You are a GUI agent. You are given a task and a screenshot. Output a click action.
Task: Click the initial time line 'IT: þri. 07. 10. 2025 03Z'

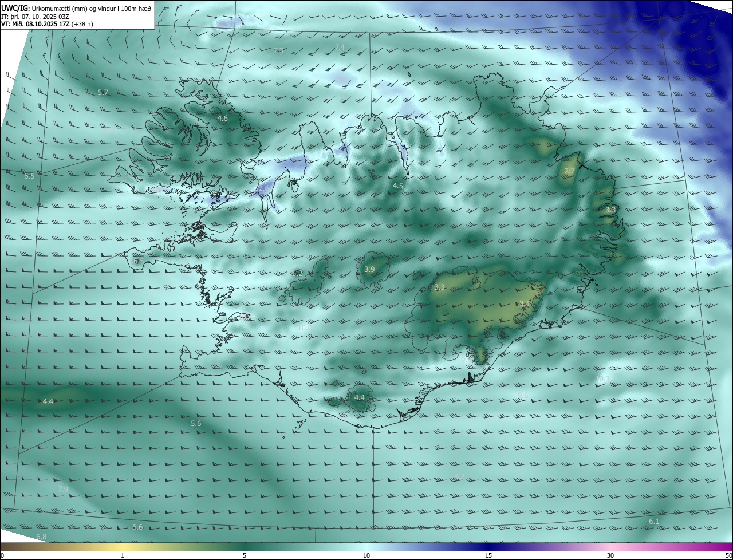(x=36, y=16)
